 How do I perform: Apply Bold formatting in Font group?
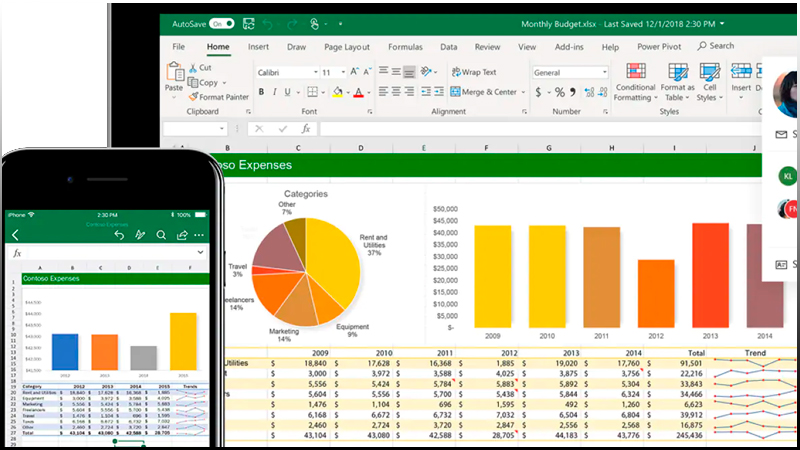[261, 92]
